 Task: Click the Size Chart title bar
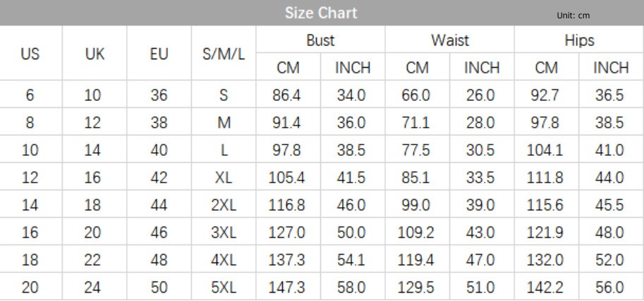(x=322, y=13)
